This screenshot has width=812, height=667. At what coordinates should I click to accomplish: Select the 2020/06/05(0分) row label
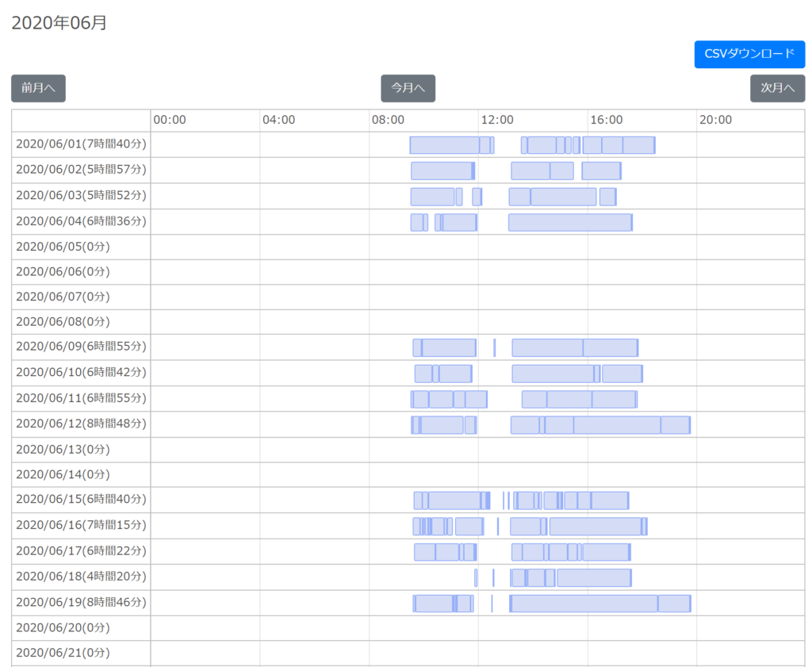coord(63,247)
